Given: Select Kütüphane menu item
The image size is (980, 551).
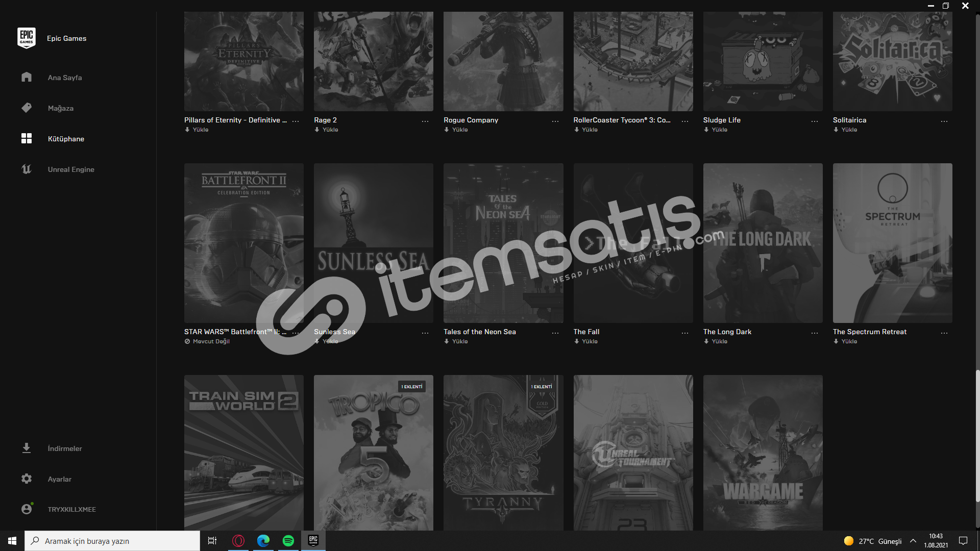Looking at the screenshot, I should tap(66, 139).
